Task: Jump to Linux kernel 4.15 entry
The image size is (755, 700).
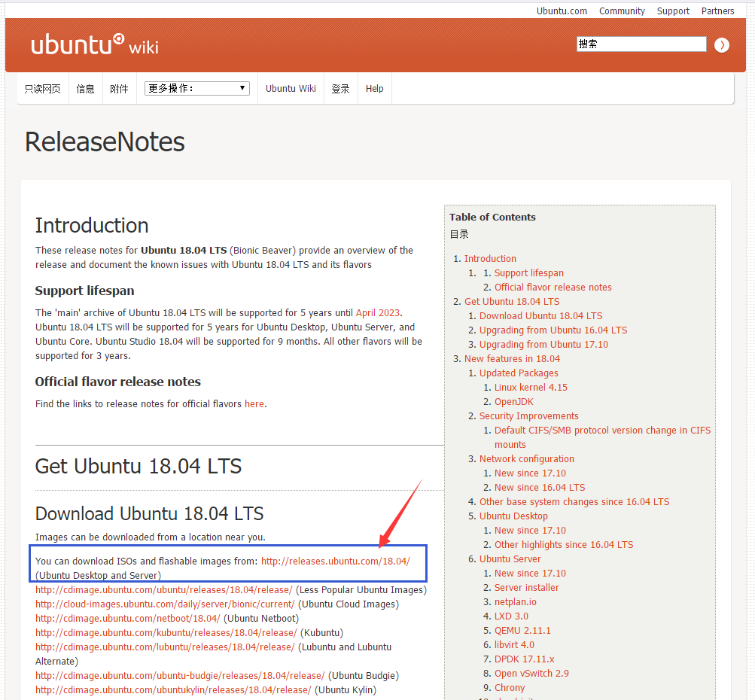Action: (x=531, y=388)
